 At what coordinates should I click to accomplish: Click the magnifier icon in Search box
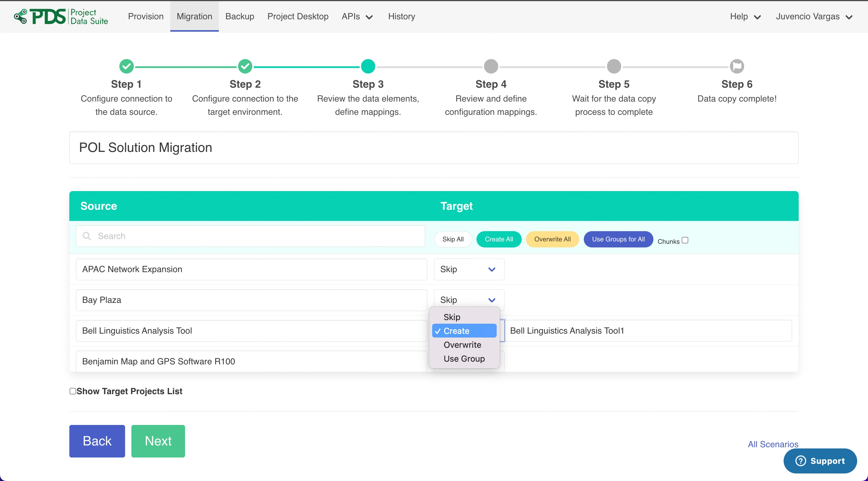pyautogui.click(x=87, y=236)
